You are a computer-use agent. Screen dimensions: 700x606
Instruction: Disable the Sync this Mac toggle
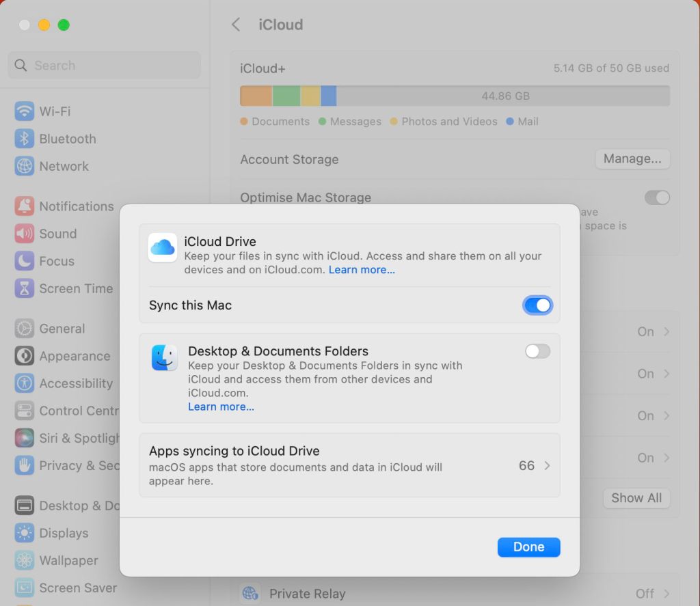[537, 305]
